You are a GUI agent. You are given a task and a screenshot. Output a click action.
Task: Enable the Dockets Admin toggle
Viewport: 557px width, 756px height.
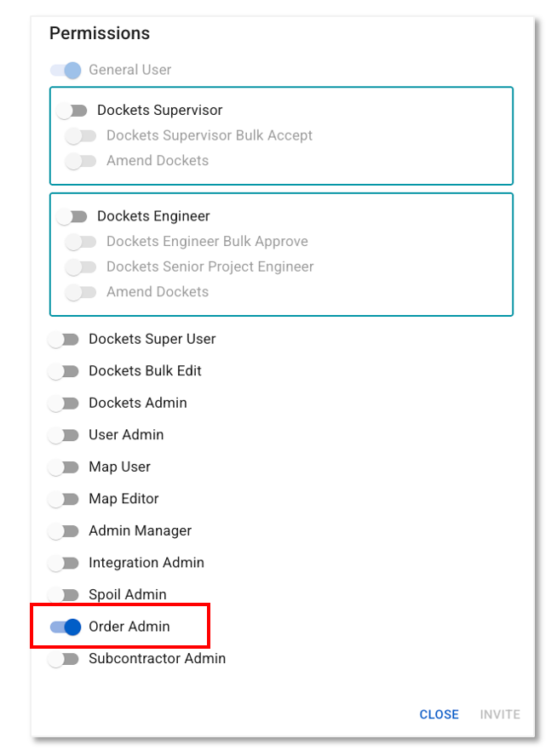[x=65, y=403]
